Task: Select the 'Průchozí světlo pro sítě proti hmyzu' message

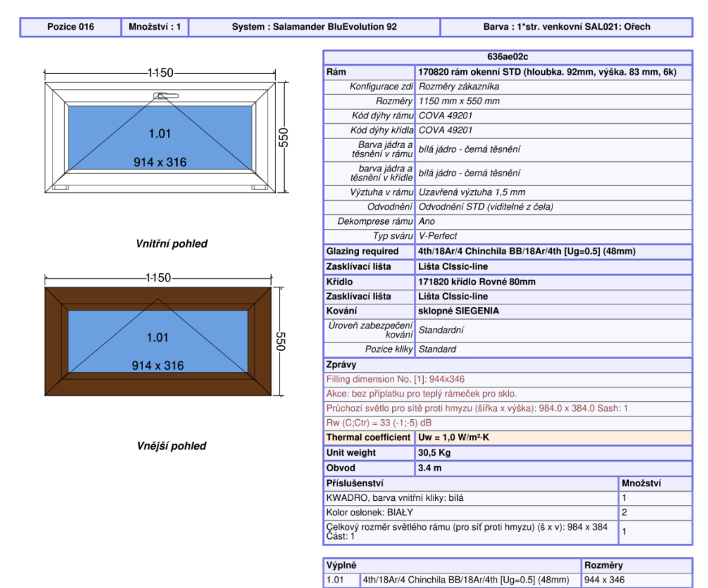Action: [477, 408]
